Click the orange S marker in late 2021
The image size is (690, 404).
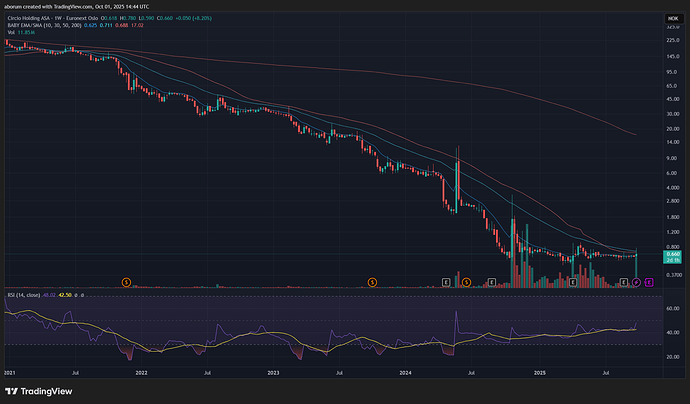126,283
